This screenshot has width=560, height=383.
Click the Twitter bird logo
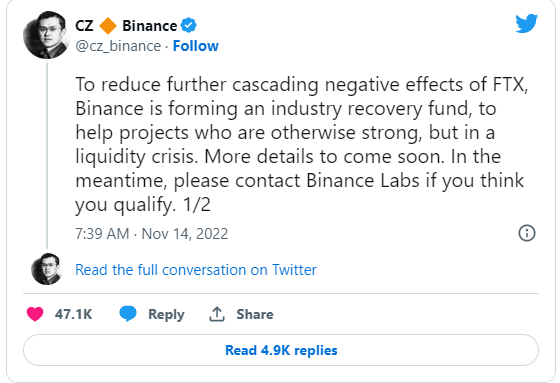pos(526,23)
